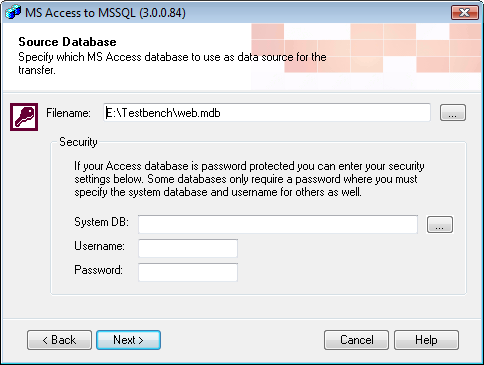Focus the System DB input field
Screen dimensions: 484x365
[278, 224]
